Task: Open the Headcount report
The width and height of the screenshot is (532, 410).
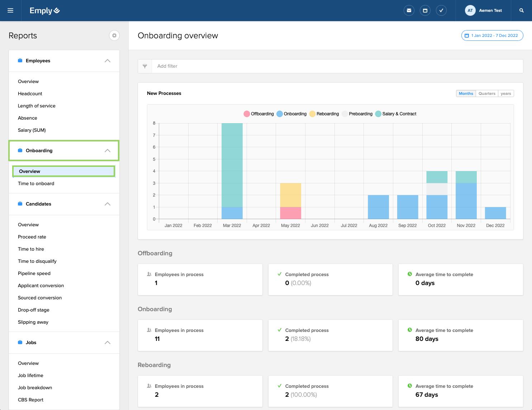Action: (x=30, y=93)
